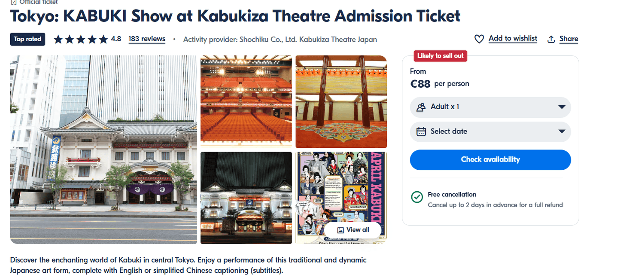644x278 pixels.
Task: Open the orange auditorium seats photo
Action: (x=246, y=101)
